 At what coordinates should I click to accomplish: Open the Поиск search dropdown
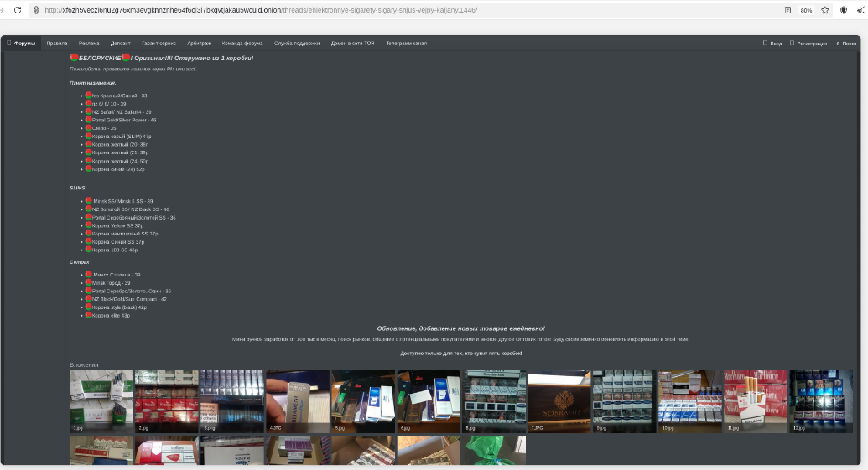pyautogui.click(x=846, y=43)
